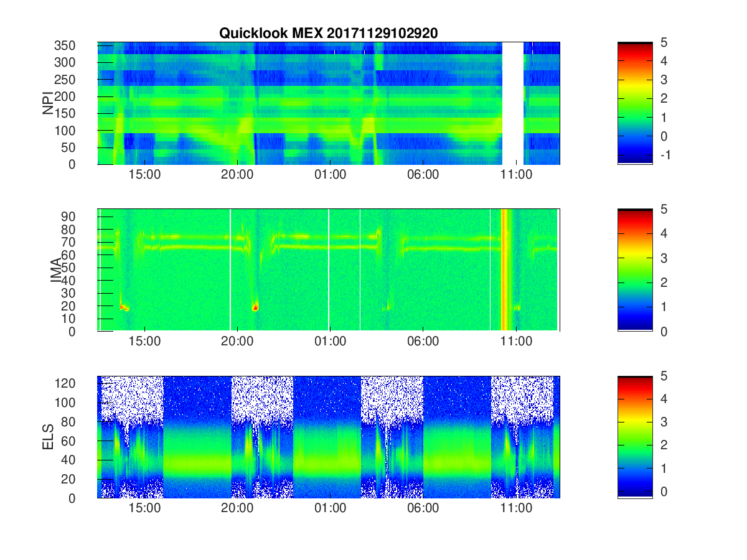Click the 06:00 tick under the NPI panel
The image size is (747, 560).
click(x=423, y=175)
